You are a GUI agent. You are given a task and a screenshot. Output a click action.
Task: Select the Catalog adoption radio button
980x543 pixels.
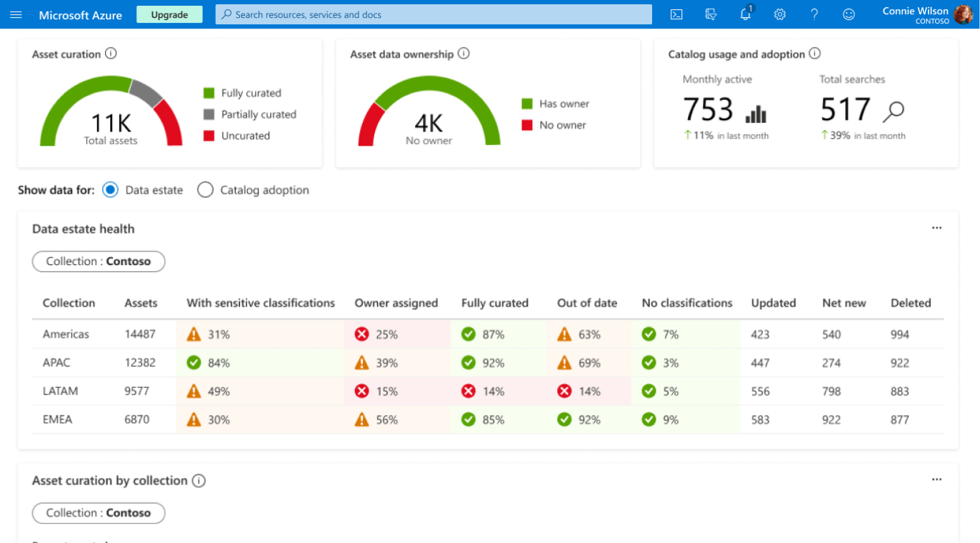click(x=205, y=190)
